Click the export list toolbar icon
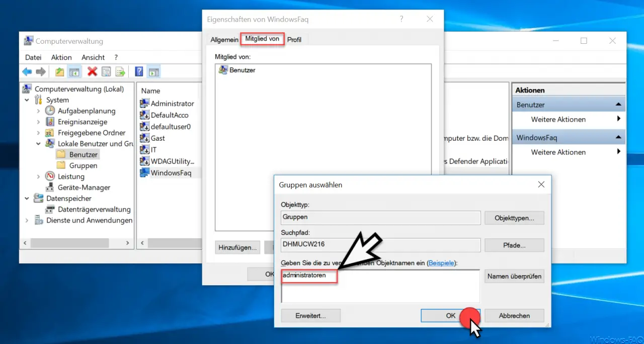The height and width of the screenshot is (344, 644). (120, 72)
